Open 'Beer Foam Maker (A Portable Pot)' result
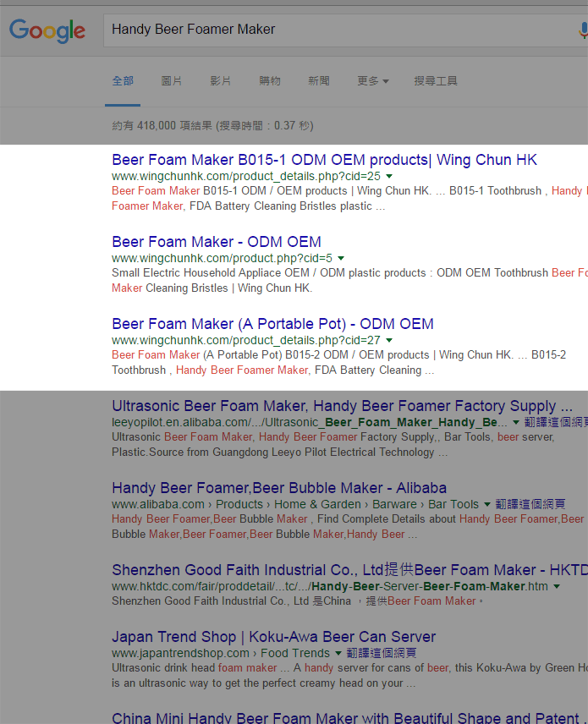Viewport: 588px width, 724px height. 272,324
